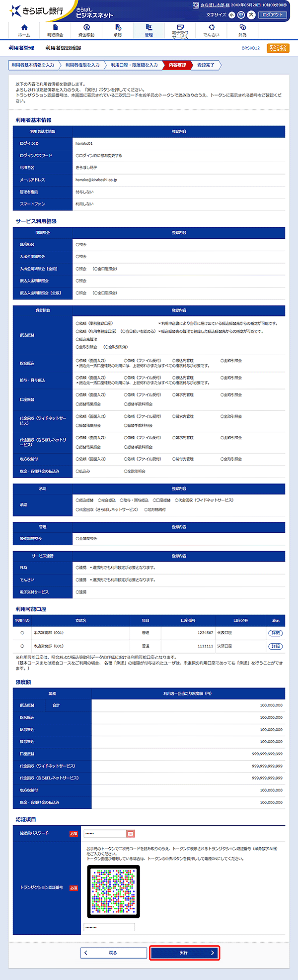Click 全履歴照会 value
Image resolution: width=298 pixels, height=980 pixels.
[x=86, y=539]
